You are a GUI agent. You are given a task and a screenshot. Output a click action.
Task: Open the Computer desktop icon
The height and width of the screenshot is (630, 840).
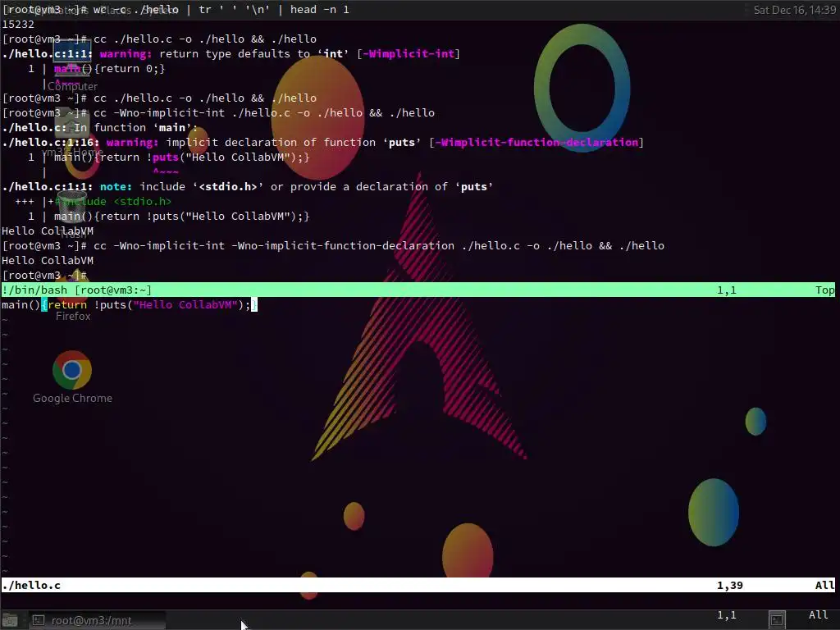coord(72,58)
